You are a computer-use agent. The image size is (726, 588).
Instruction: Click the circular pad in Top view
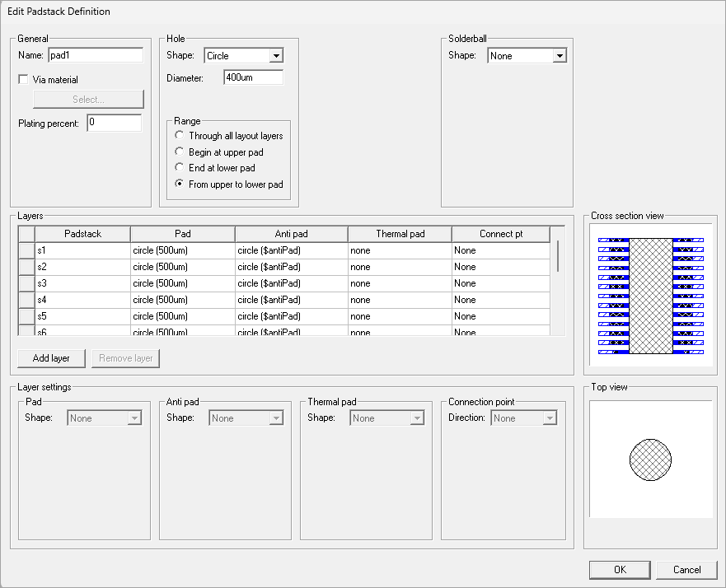coord(650,460)
